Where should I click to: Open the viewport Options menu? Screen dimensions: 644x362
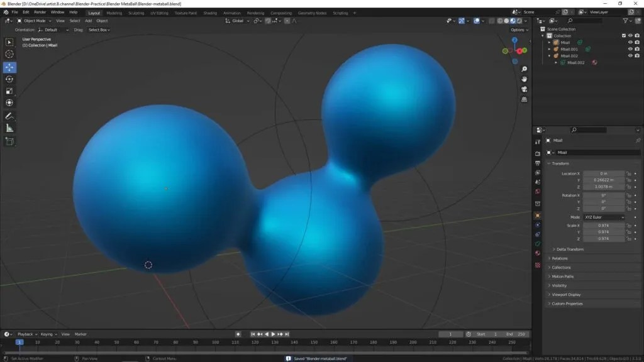pyautogui.click(x=518, y=30)
